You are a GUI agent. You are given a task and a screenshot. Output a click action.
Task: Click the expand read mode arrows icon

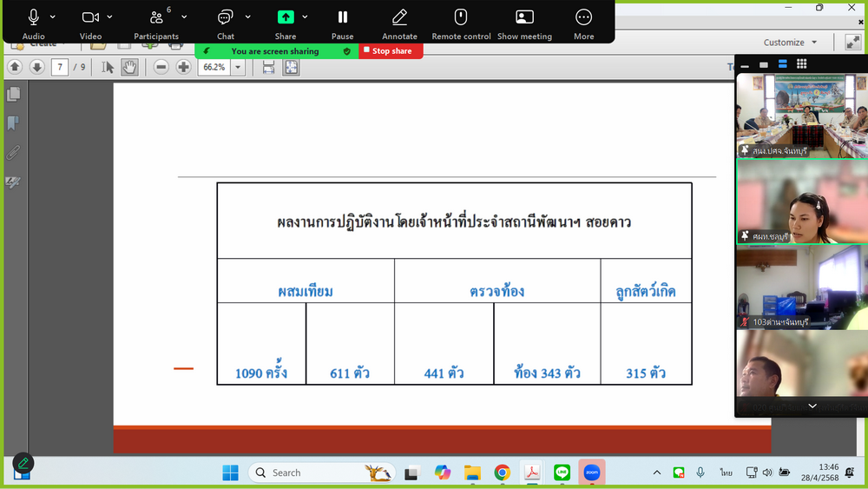click(853, 42)
